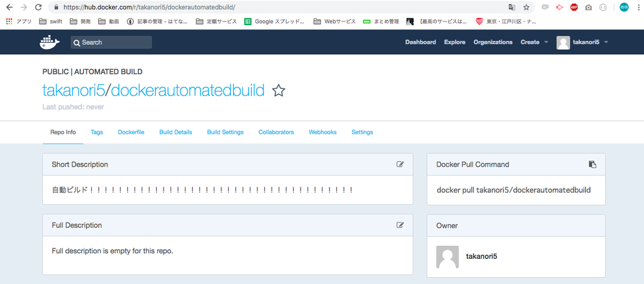The width and height of the screenshot is (644, 284).
Task: Go to Dashboard
Action: point(421,42)
